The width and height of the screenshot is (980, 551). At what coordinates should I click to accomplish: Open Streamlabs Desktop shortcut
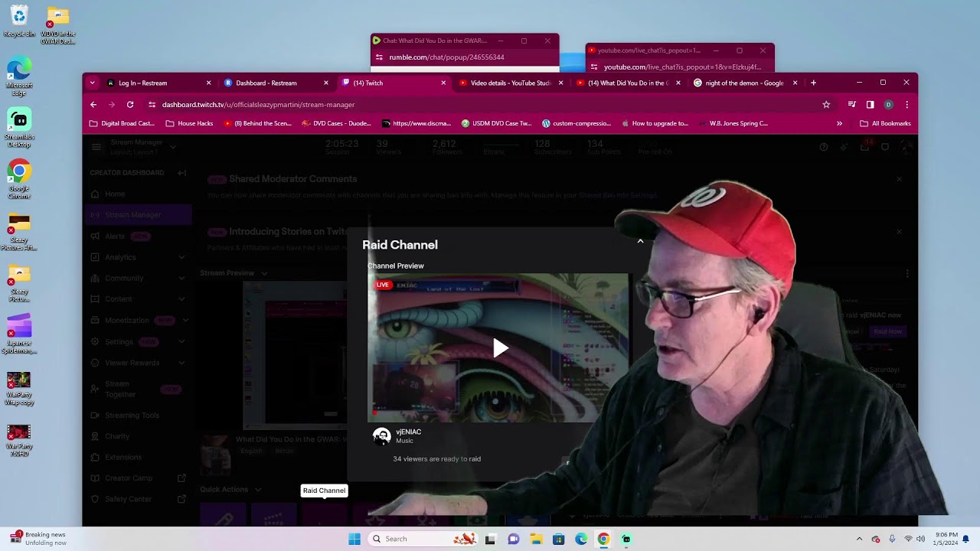[x=19, y=129]
